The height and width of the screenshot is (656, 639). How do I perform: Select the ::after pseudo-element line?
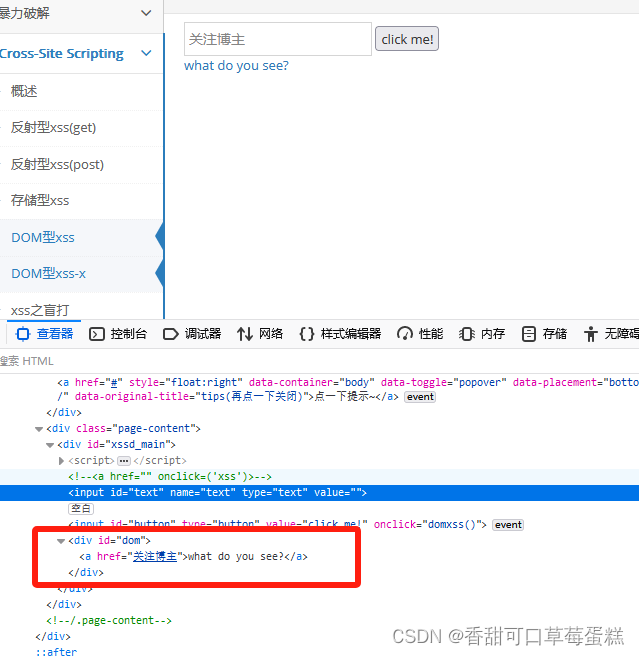pos(56,651)
